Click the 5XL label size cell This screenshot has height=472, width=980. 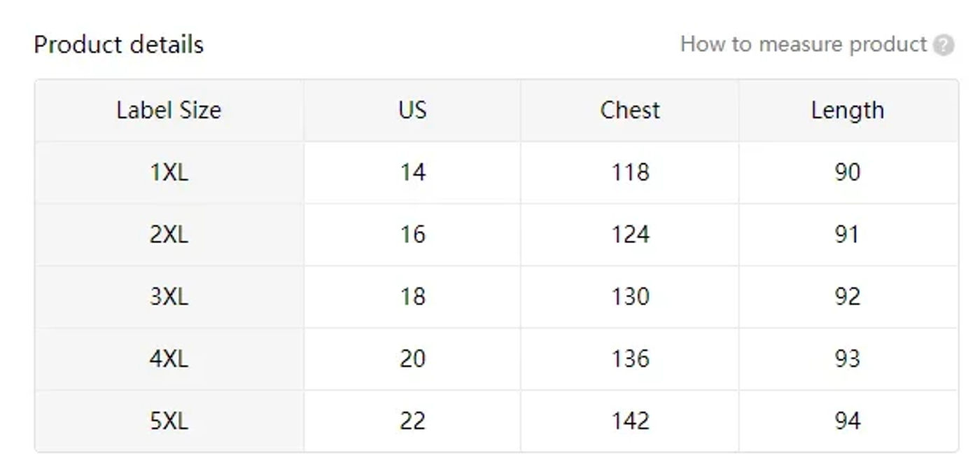click(169, 421)
